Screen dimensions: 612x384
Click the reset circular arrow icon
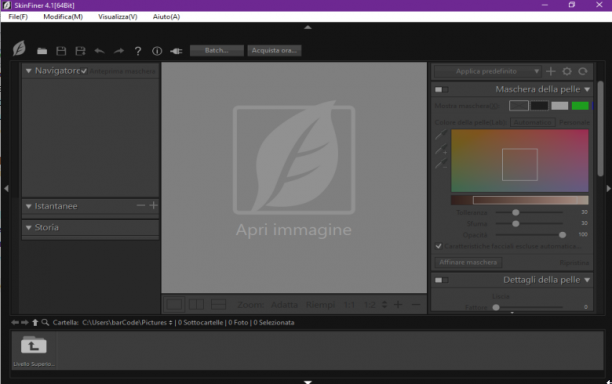coord(583,71)
